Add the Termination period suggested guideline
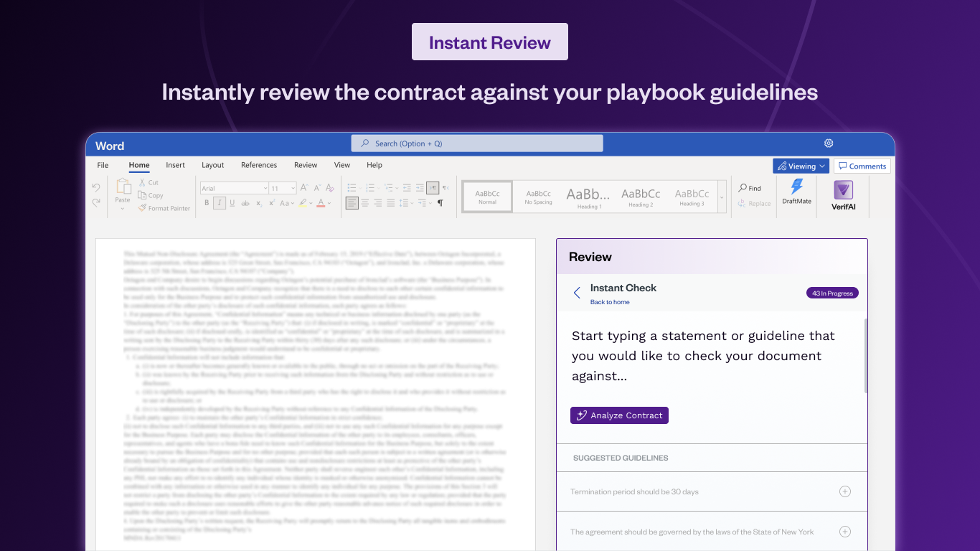Image resolution: width=980 pixels, height=551 pixels. (x=845, y=491)
